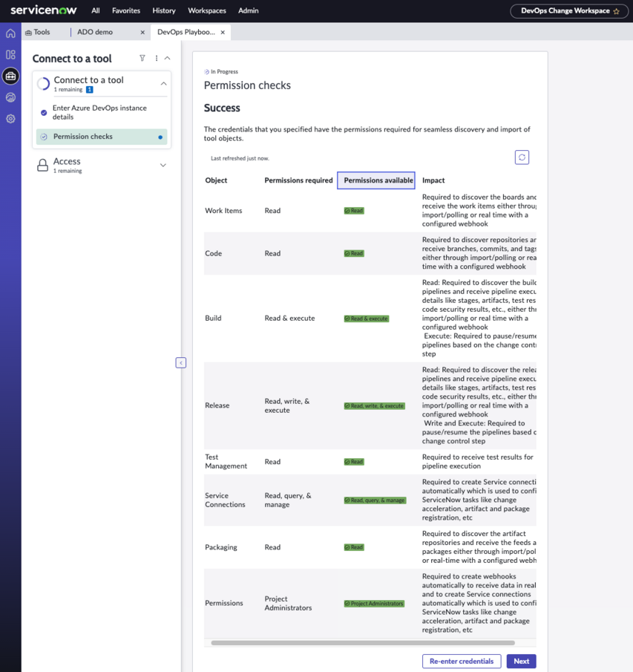Click the Code row label

point(213,253)
